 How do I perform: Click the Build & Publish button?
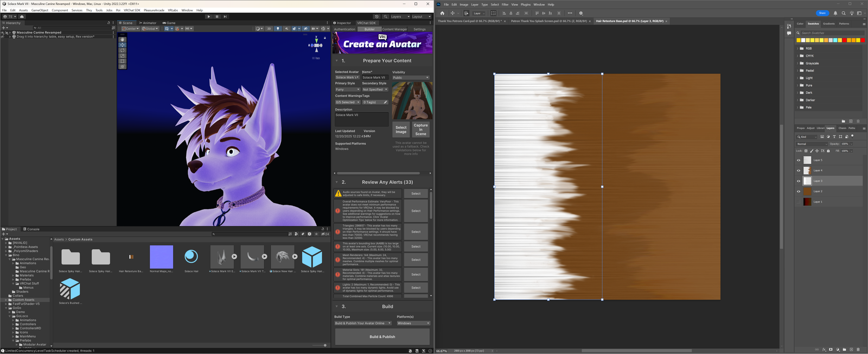coord(382,337)
